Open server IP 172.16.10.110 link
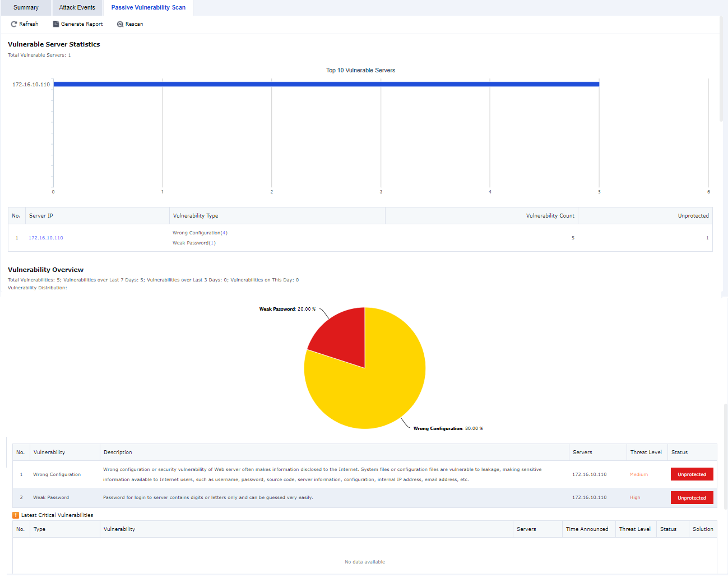Screen dimensions: 728x582 46,238
